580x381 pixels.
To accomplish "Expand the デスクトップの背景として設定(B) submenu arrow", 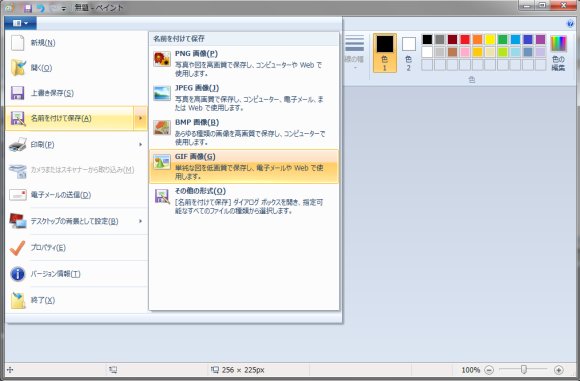I will (141, 221).
